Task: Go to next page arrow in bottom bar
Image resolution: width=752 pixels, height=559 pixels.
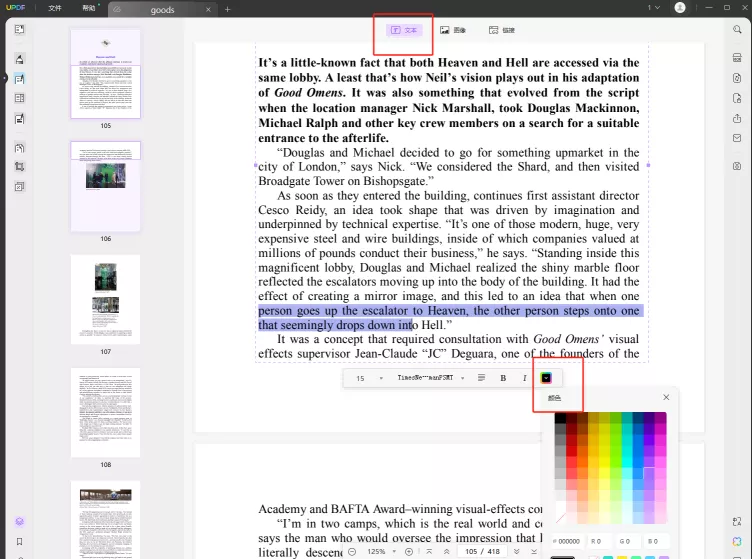Action: [x=517, y=551]
